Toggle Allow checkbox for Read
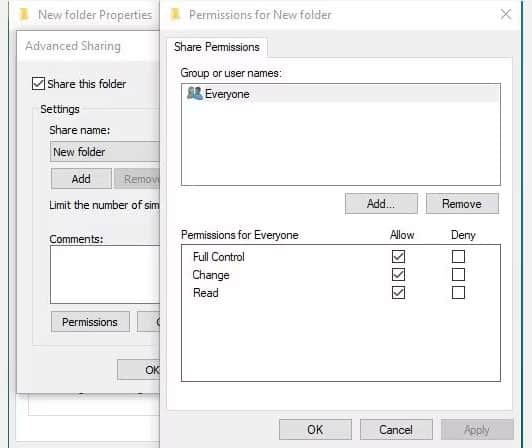The height and width of the screenshot is (448, 532). click(x=398, y=293)
